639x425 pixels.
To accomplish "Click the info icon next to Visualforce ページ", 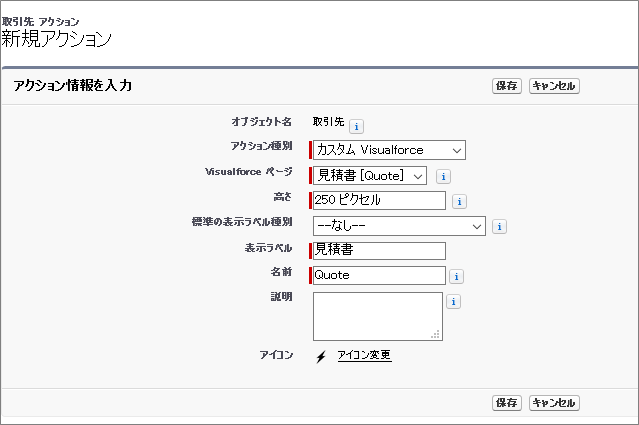I will (x=444, y=177).
